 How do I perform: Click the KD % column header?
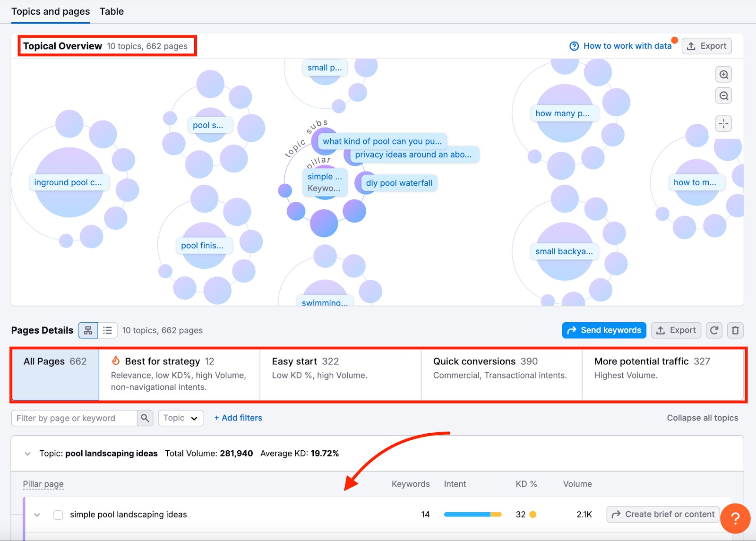coord(526,484)
